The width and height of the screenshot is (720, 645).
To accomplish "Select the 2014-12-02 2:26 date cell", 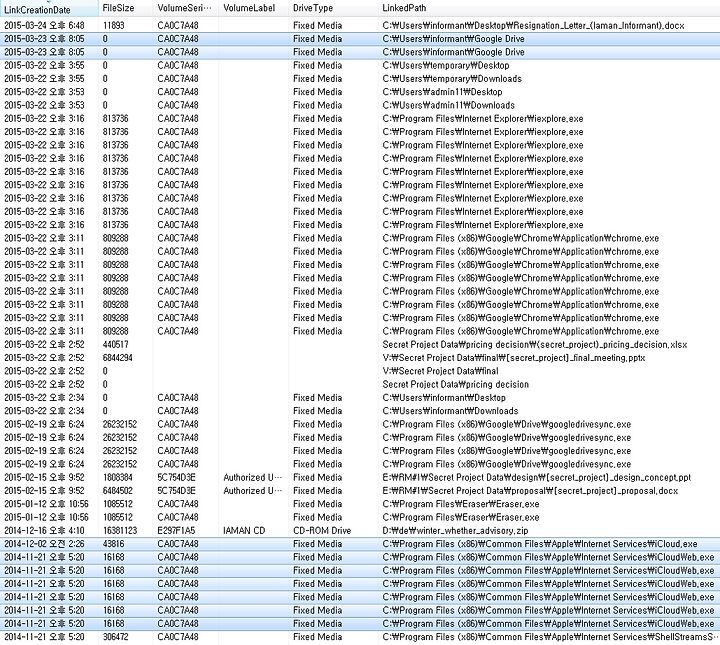I will coord(44,544).
